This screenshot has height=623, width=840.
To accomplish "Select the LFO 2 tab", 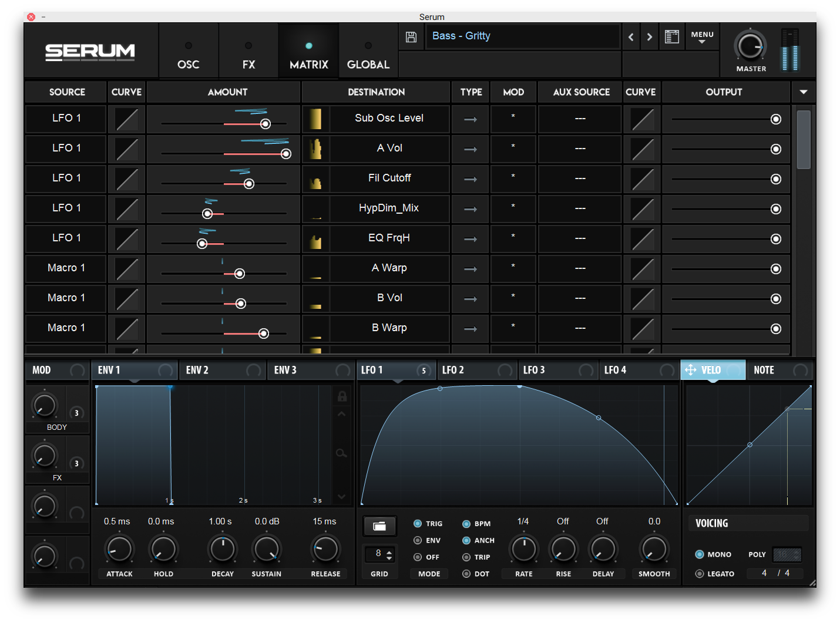I will [476, 370].
